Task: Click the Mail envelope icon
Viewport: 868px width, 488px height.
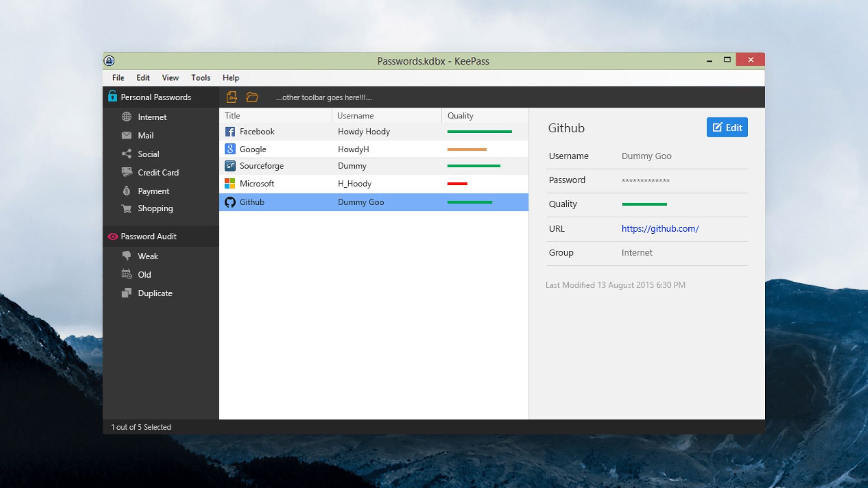Action: click(126, 135)
